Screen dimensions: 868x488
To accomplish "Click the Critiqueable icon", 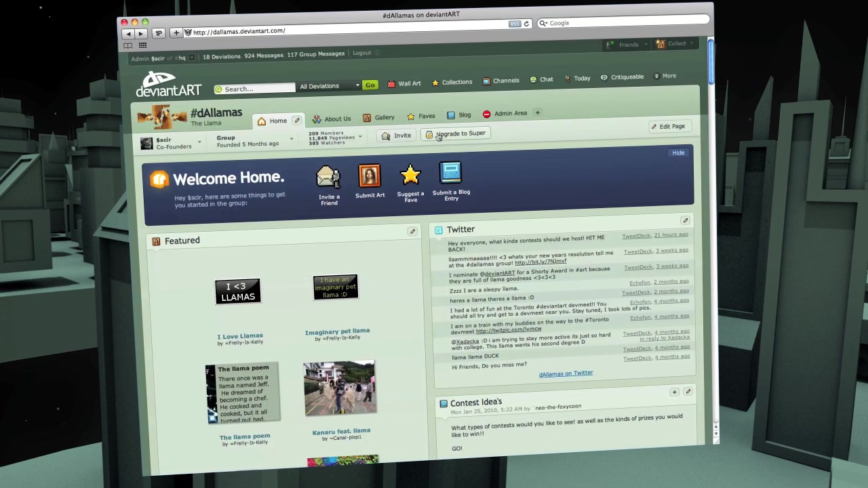I will point(604,77).
